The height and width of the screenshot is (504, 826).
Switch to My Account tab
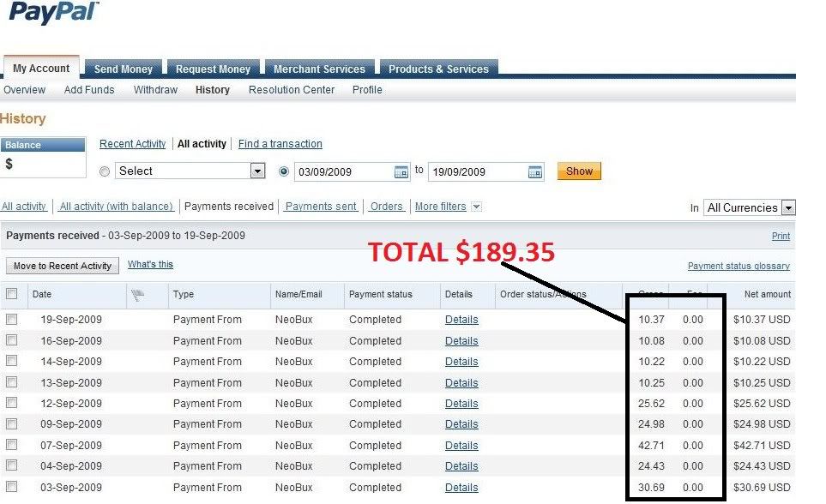point(41,69)
